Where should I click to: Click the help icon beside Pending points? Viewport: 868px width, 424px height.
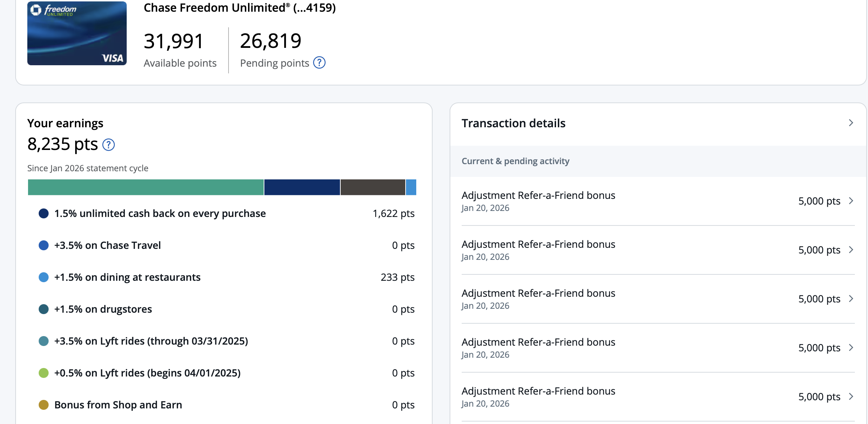[319, 63]
